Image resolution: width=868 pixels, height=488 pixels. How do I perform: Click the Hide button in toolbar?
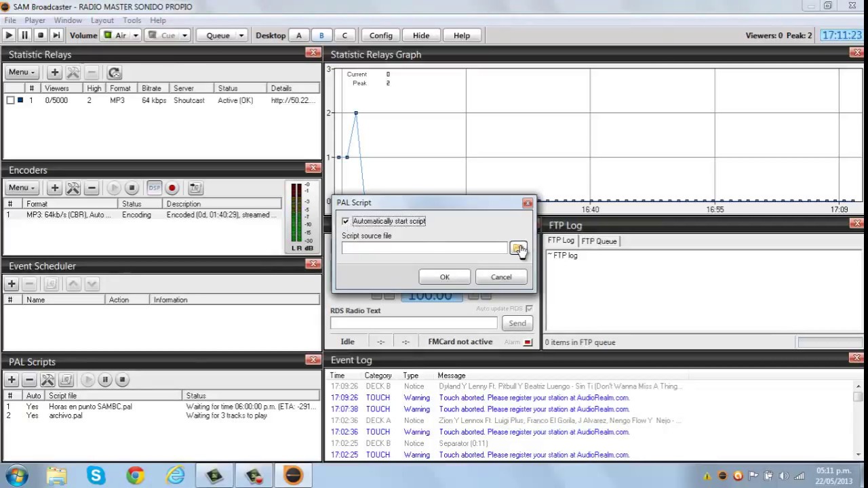click(421, 35)
